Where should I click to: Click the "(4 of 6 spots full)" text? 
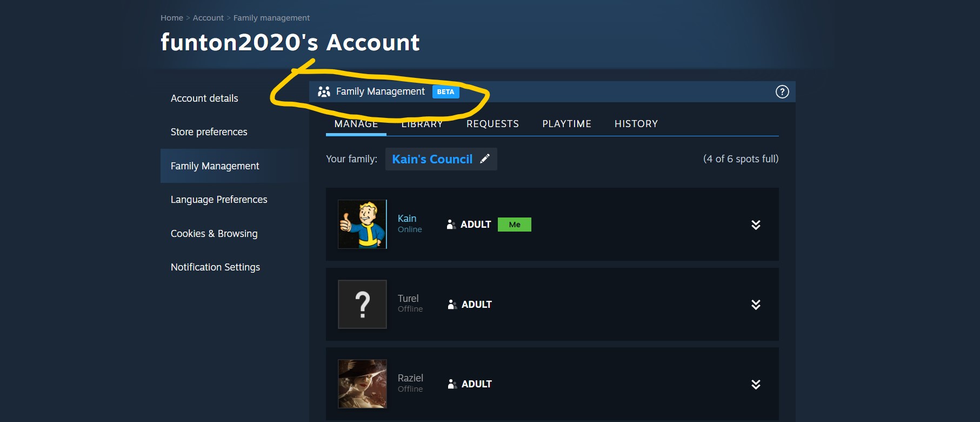(741, 159)
